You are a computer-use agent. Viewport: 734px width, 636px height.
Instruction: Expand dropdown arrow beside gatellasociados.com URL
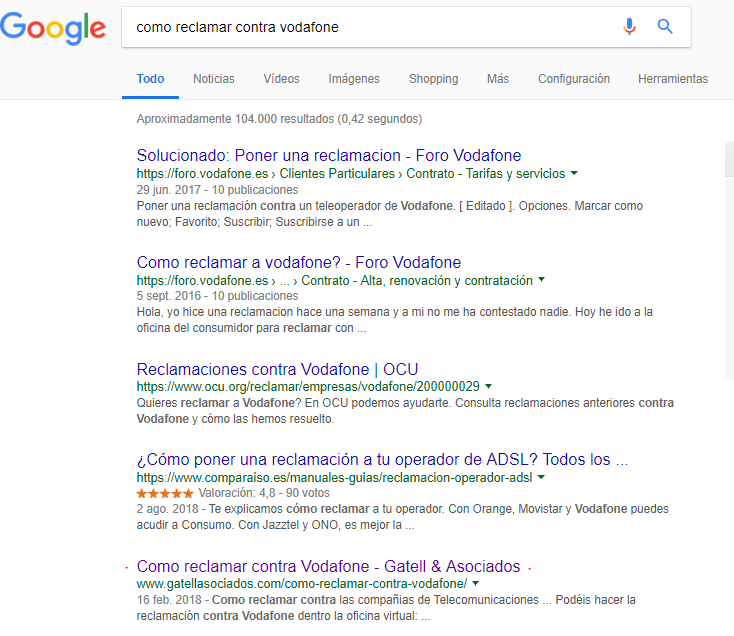tap(476, 583)
